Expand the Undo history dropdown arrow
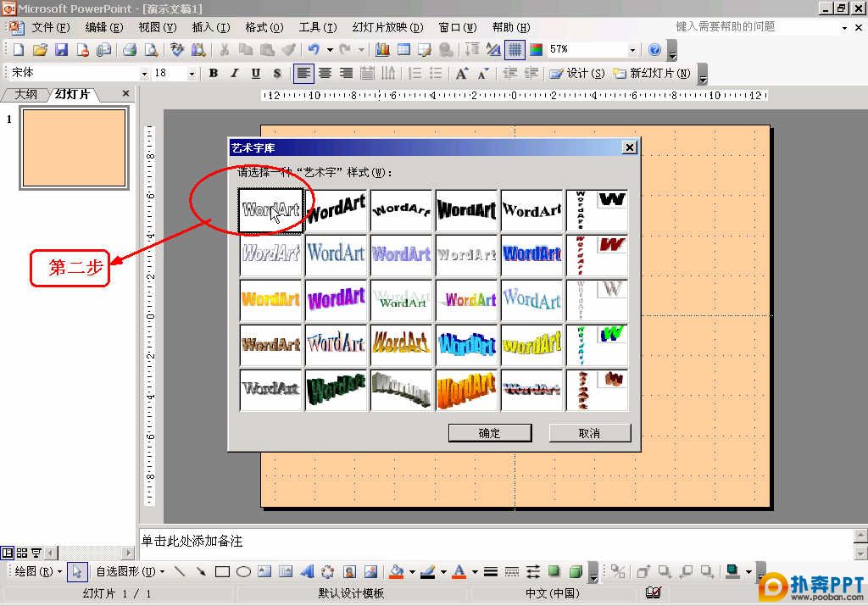The height and width of the screenshot is (606, 868). pos(330,50)
